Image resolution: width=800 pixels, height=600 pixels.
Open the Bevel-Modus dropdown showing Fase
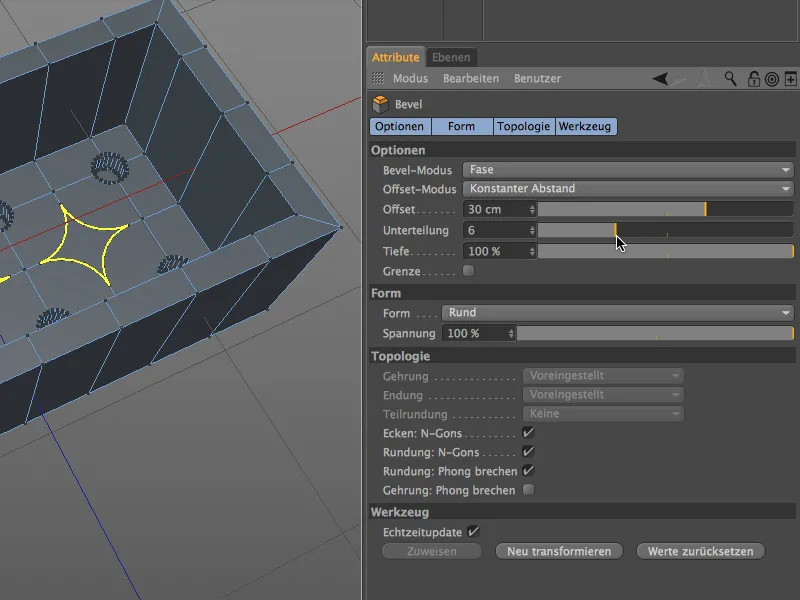point(628,170)
